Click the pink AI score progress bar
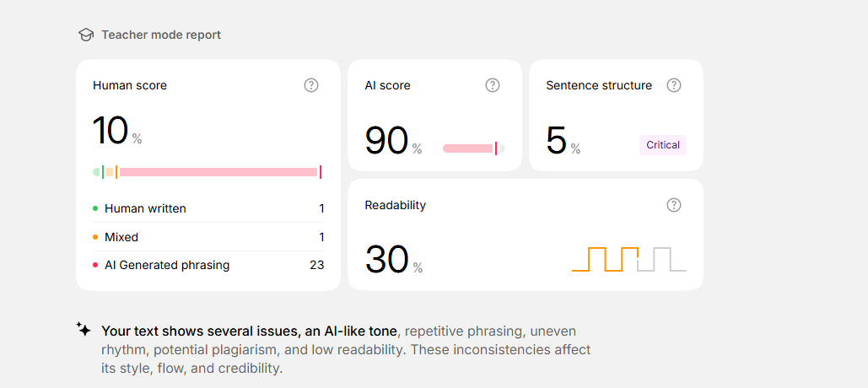 [x=472, y=148]
